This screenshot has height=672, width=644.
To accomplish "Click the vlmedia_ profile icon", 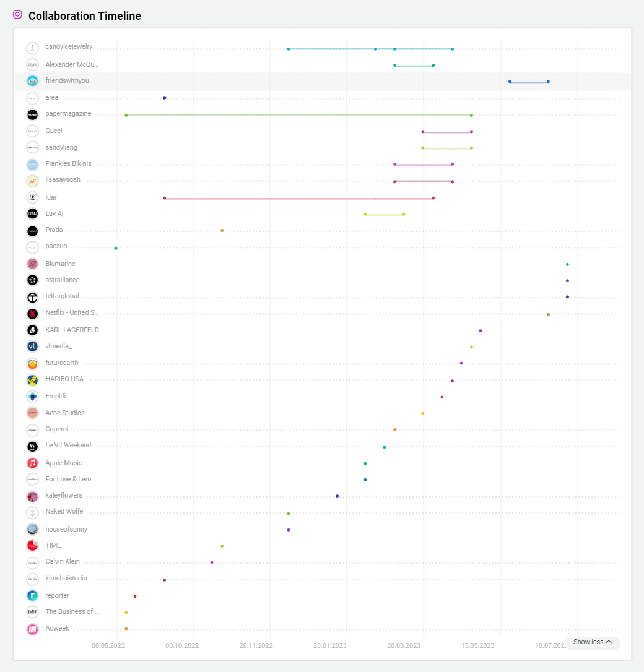I will point(32,347).
